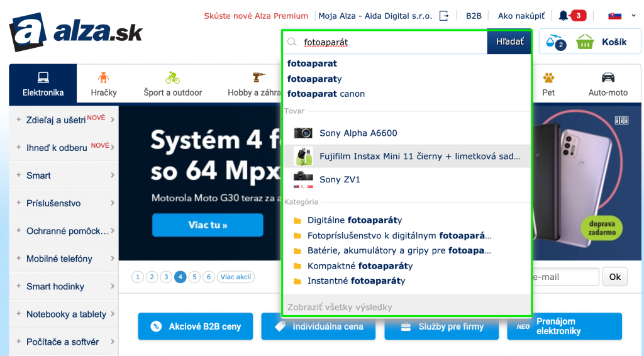This screenshot has height=356, width=644.
Task: Select Sony ZV1 product suggestion
Action: pyautogui.click(x=407, y=179)
